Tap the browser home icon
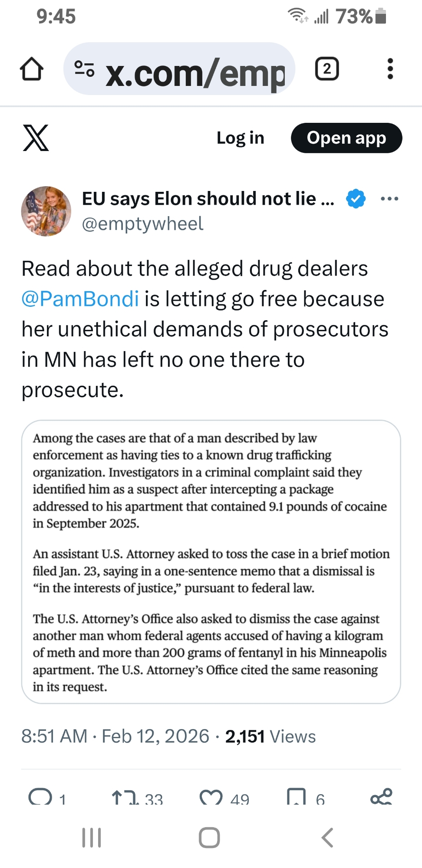Image resolution: width=422 pixels, height=868 pixels. click(x=31, y=69)
